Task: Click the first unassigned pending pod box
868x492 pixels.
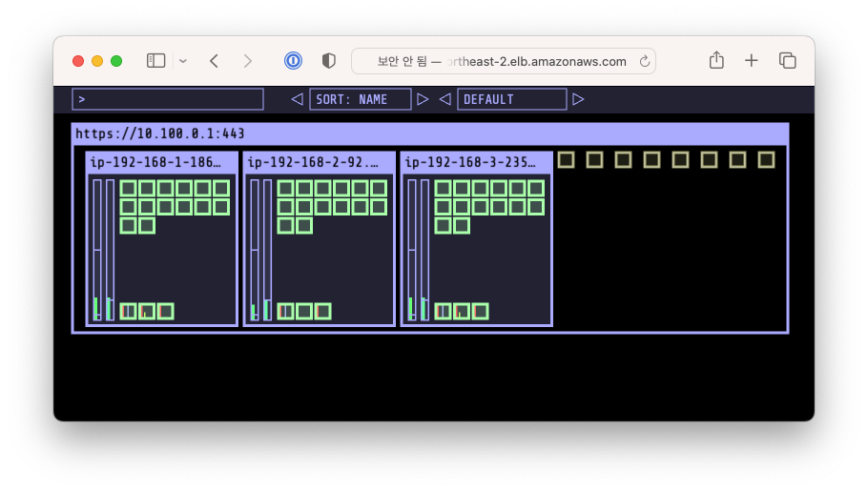Action: pos(566,160)
